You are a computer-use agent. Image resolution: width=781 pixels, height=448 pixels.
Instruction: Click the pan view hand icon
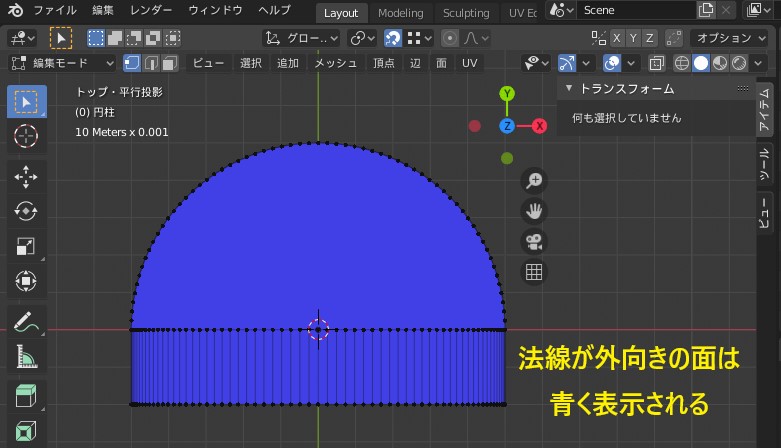(x=534, y=211)
